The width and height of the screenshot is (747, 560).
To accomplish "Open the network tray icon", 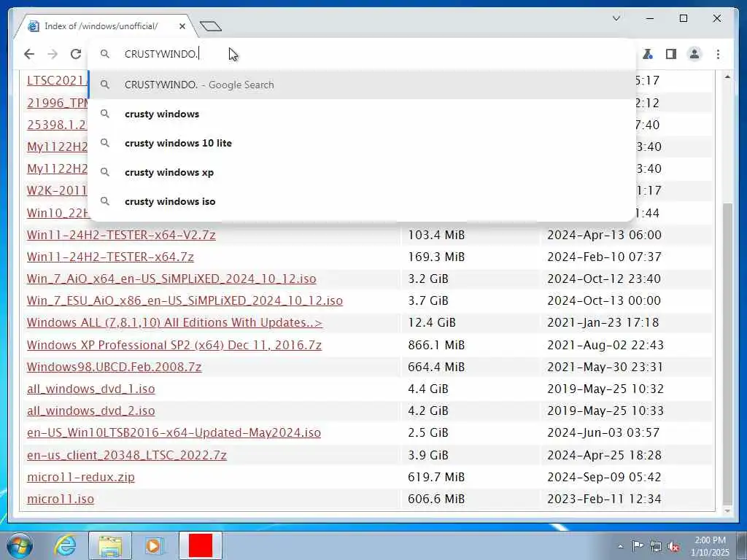I will [x=656, y=546].
